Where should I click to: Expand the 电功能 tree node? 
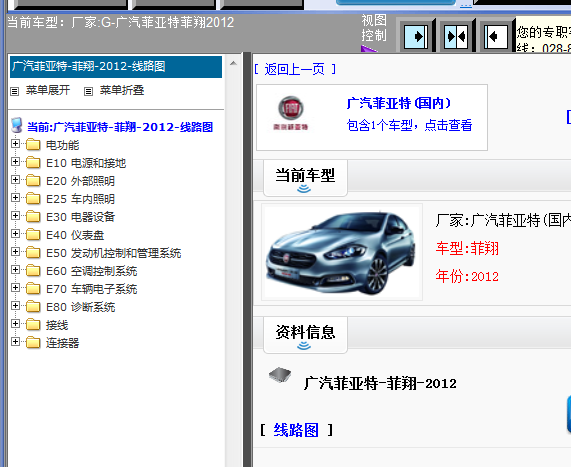click(15, 144)
